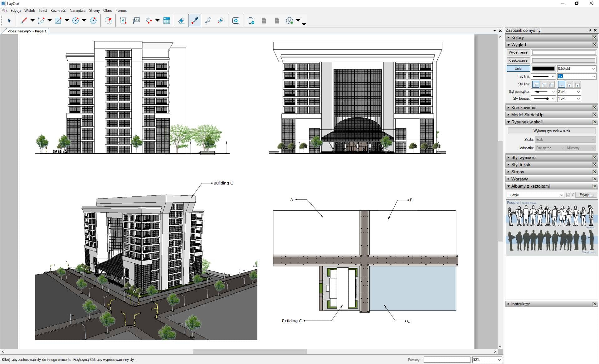Select the Split tool
The height and width of the screenshot is (364, 599).
pos(209,21)
